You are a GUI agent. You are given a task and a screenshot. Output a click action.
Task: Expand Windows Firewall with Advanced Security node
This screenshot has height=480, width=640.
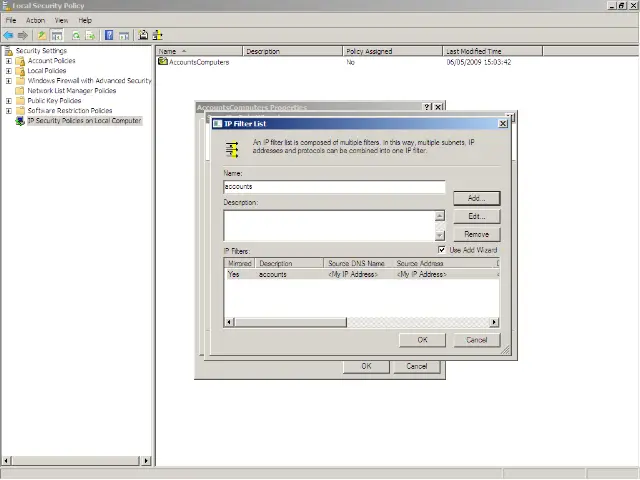click(9, 81)
